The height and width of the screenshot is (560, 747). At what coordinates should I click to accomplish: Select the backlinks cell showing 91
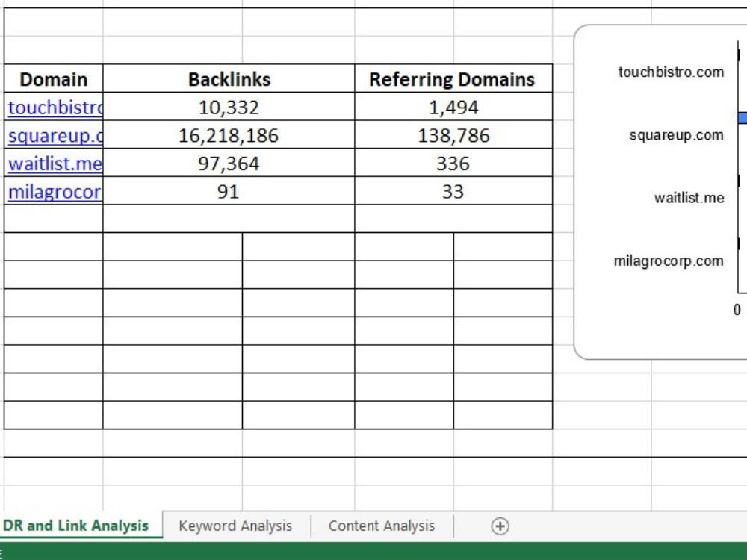click(x=229, y=191)
